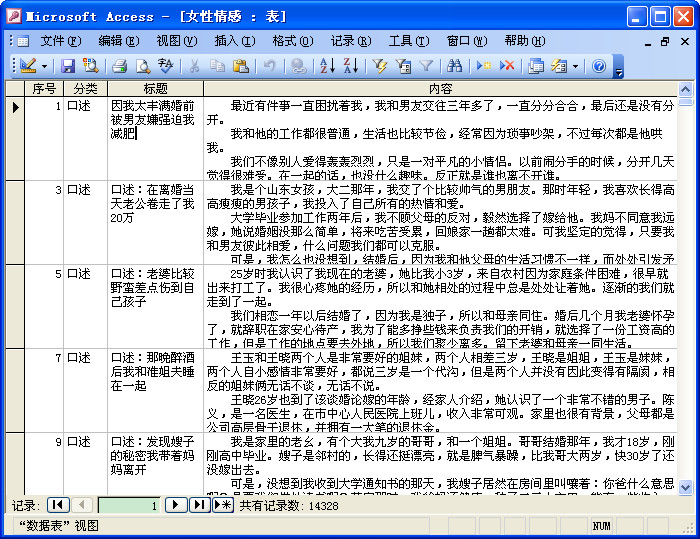Click the Find binoculars icon

point(454,66)
